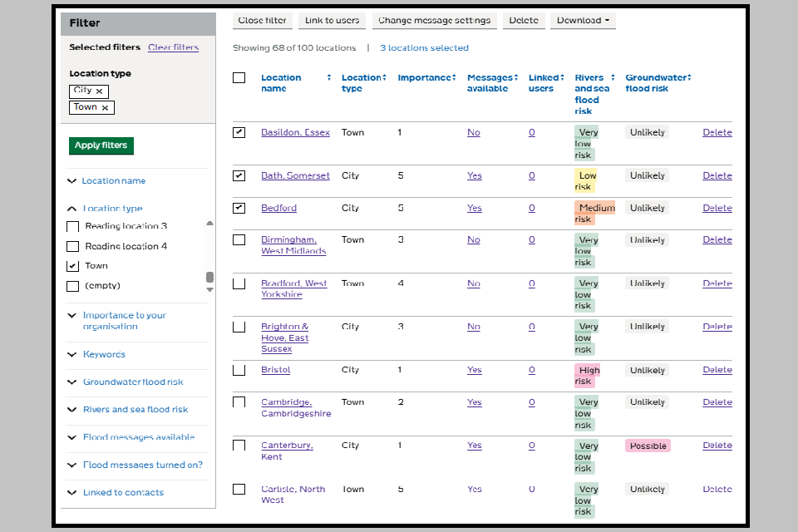Click Link to users button
Image resolution: width=798 pixels, height=532 pixels.
(x=332, y=21)
